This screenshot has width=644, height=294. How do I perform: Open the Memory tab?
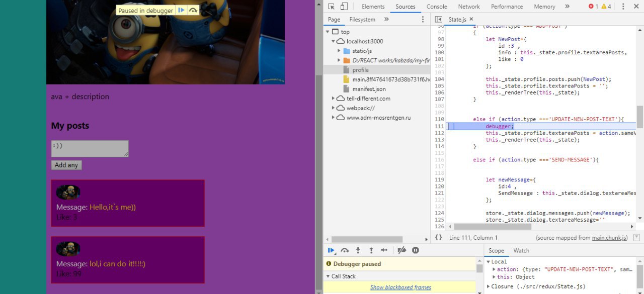pos(544,7)
